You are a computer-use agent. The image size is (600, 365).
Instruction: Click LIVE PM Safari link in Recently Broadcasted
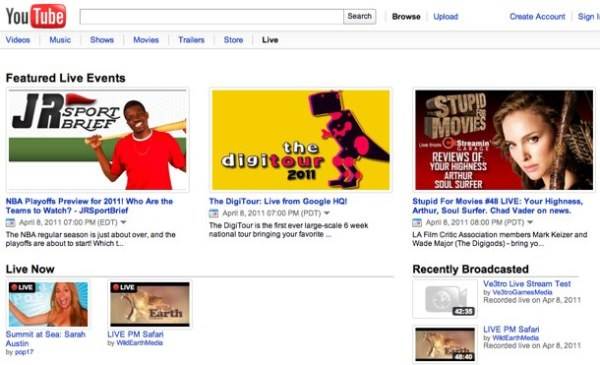click(x=511, y=329)
